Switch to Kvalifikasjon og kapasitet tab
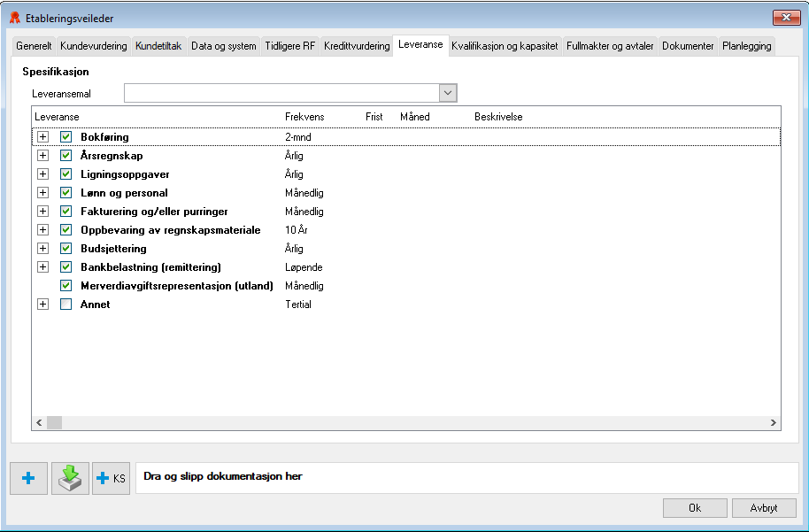Screen dimensions: 809x532 [x=505, y=46]
